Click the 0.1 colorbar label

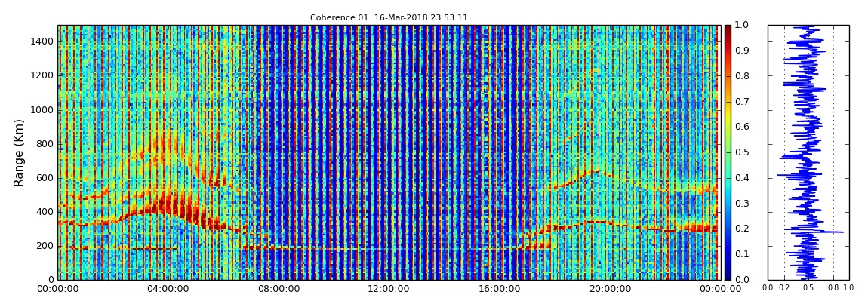coord(740,254)
